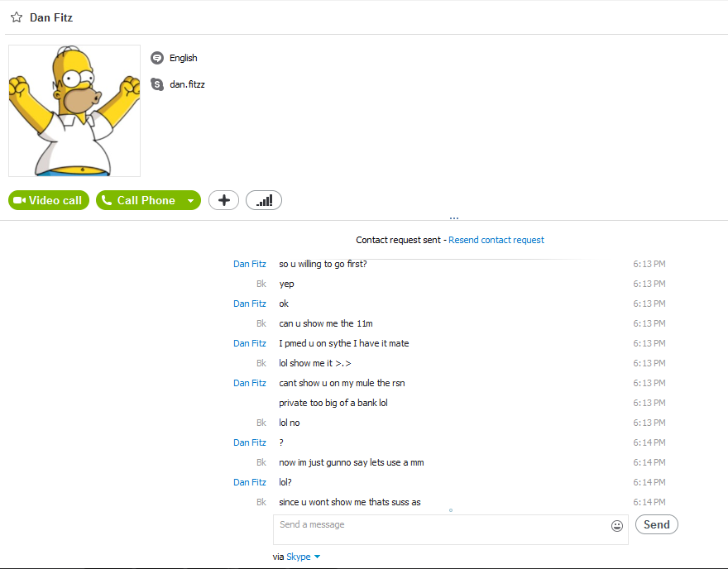Click message 'private too big of a bank lol'

[333, 403]
